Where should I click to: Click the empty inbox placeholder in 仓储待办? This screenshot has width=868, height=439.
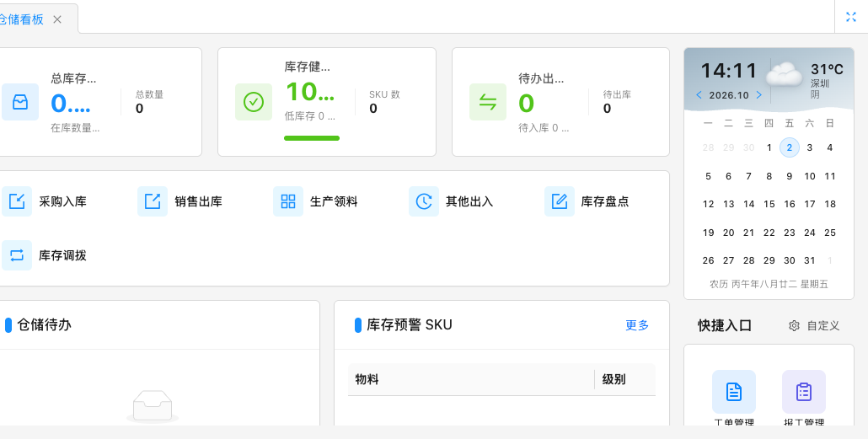pos(153,407)
